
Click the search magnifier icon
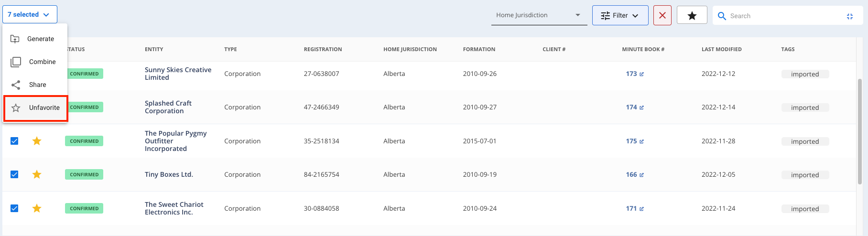[x=722, y=16]
